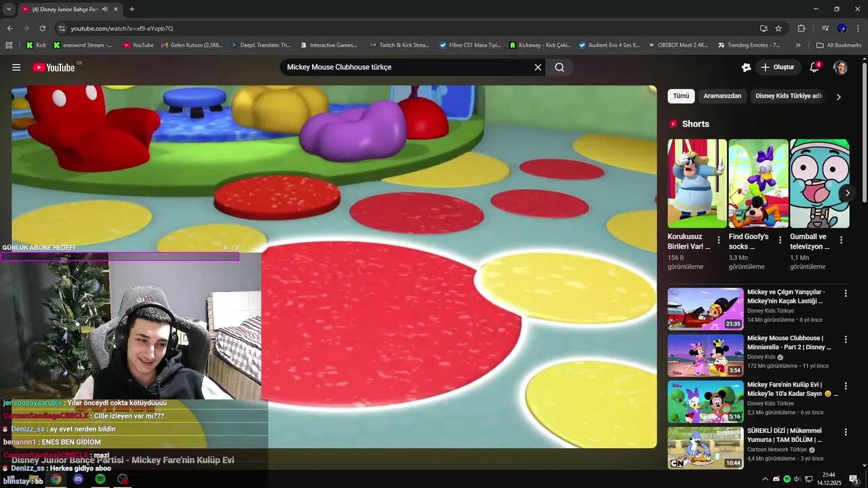Select the Tümü filter chip

(x=681, y=96)
